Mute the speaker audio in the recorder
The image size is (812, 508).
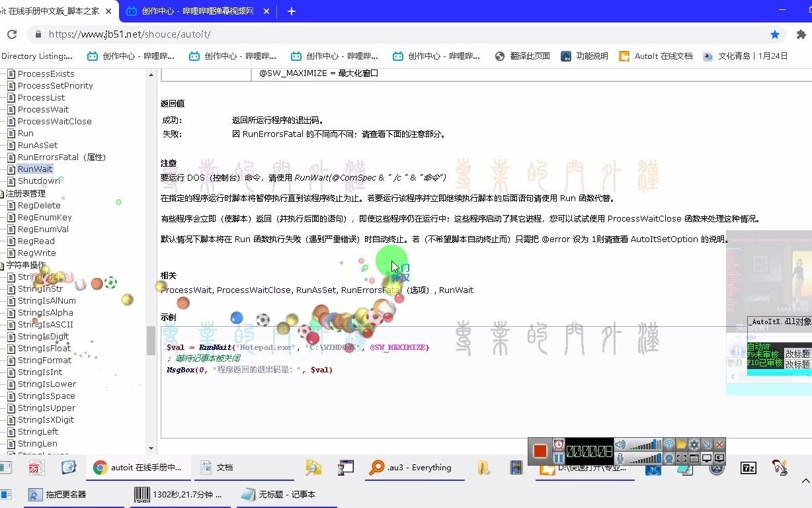pos(620,444)
